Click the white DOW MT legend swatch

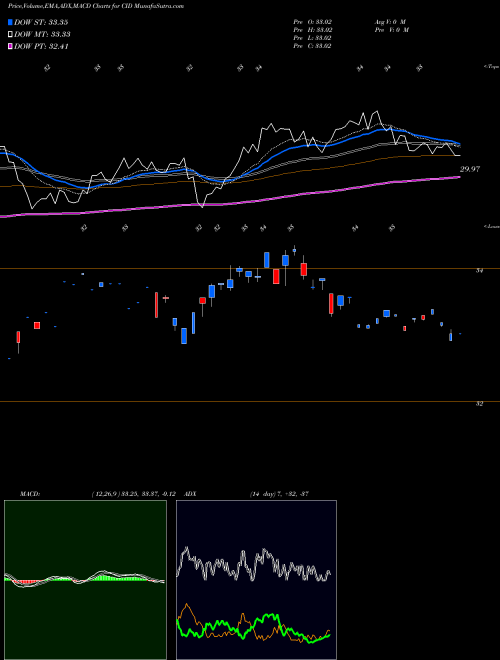click(10, 34)
